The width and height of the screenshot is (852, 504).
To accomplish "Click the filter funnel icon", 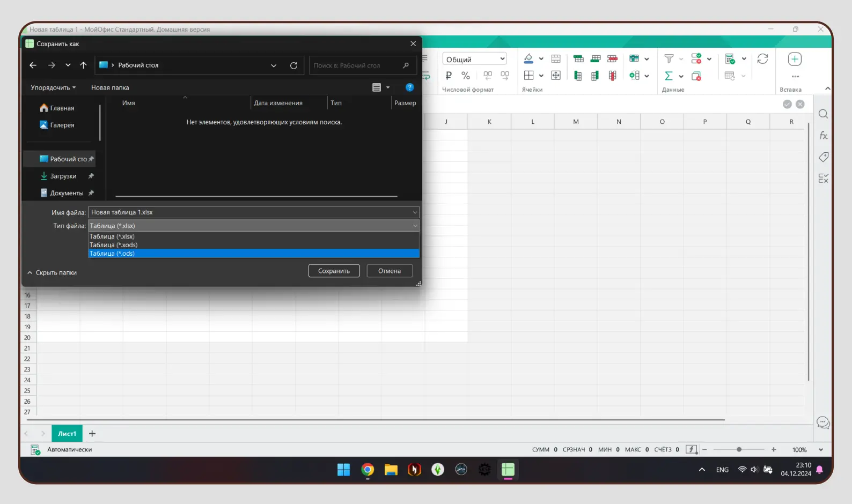I will (x=669, y=58).
